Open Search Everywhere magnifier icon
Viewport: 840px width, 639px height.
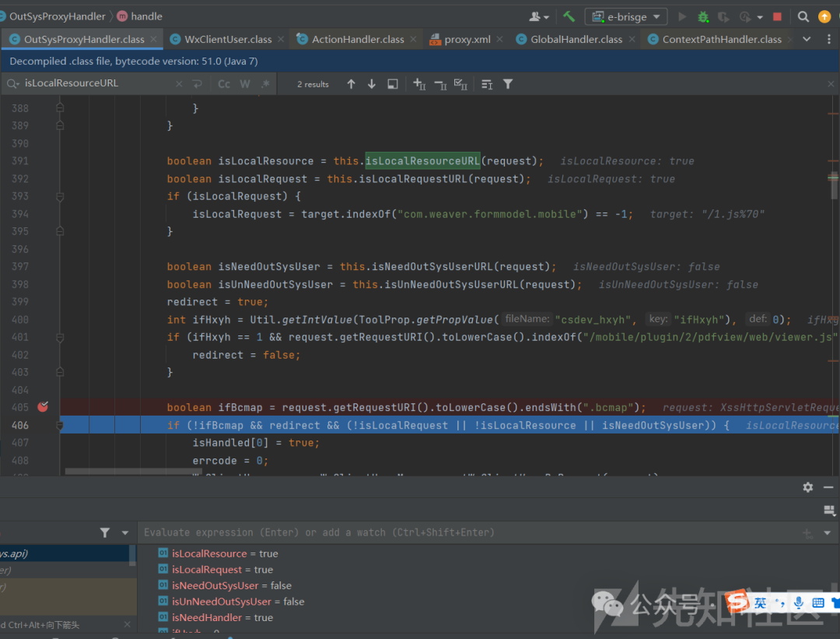pyautogui.click(x=803, y=16)
